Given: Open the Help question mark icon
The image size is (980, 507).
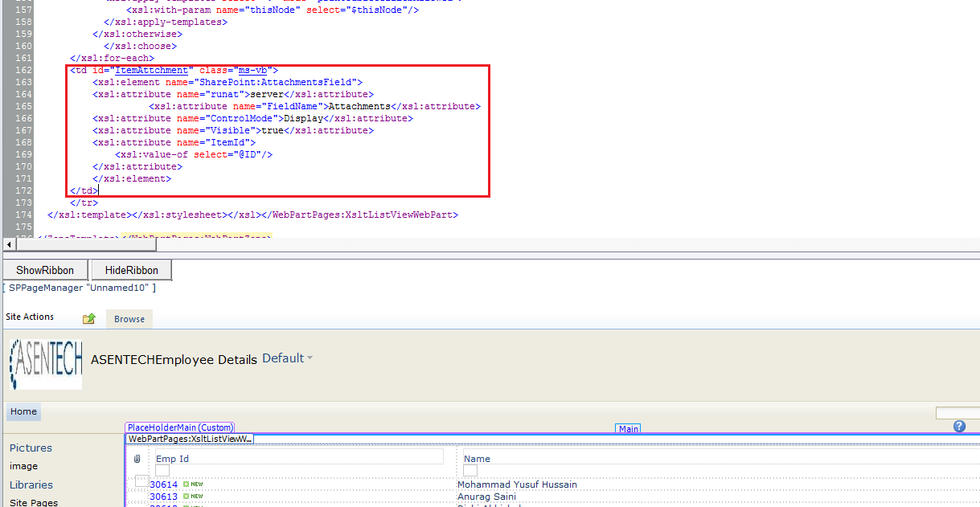Looking at the screenshot, I should click(x=958, y=426).
